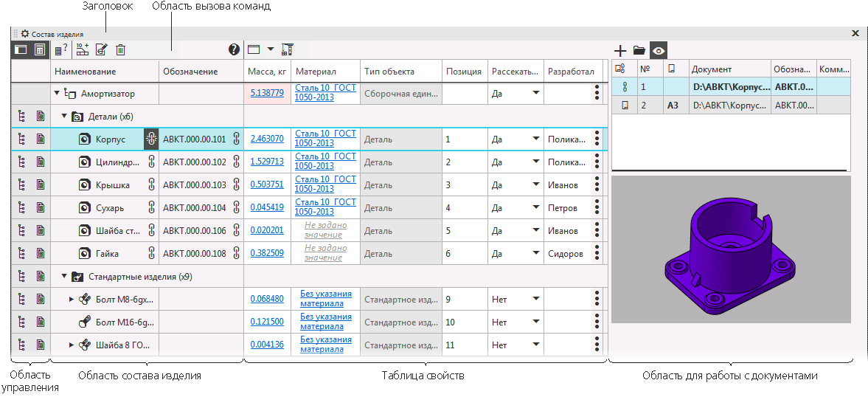This screenshot has width=868, height=397.
Task: Collapse the Амортизатор tree node
Action: coord(57,94)
